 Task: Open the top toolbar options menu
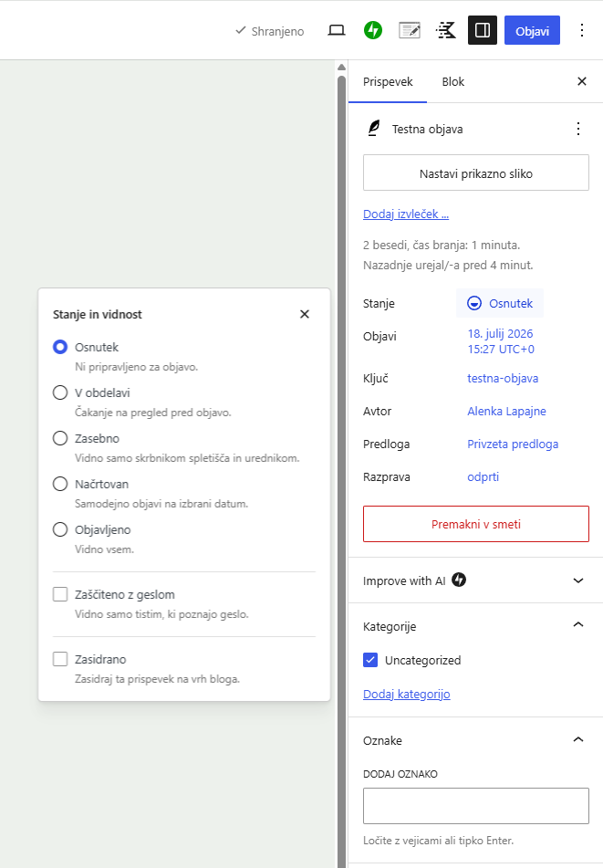click(581, 30)
